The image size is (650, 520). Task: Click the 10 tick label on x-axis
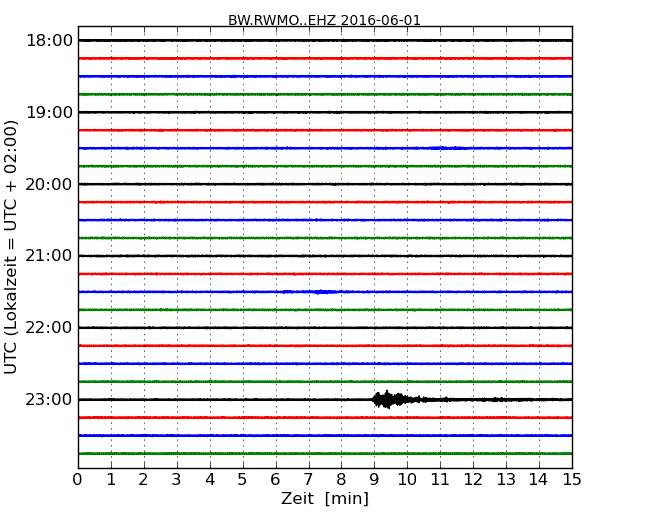(407, 480)
